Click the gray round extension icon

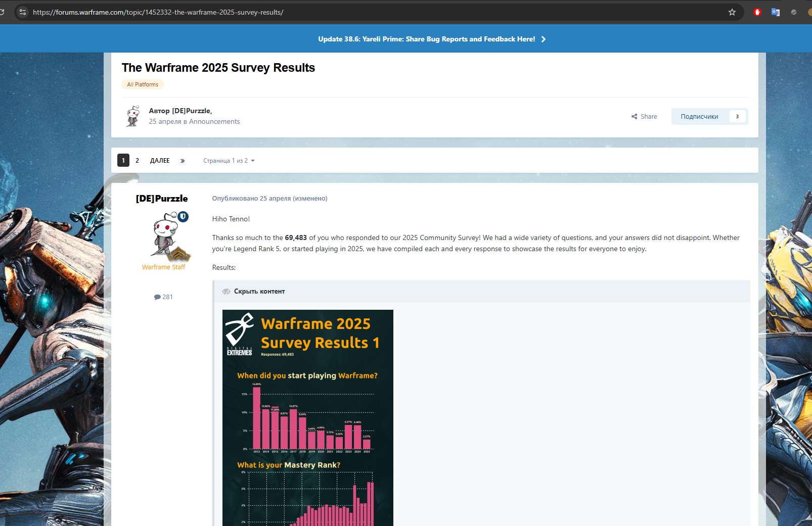tap(794, 12)
